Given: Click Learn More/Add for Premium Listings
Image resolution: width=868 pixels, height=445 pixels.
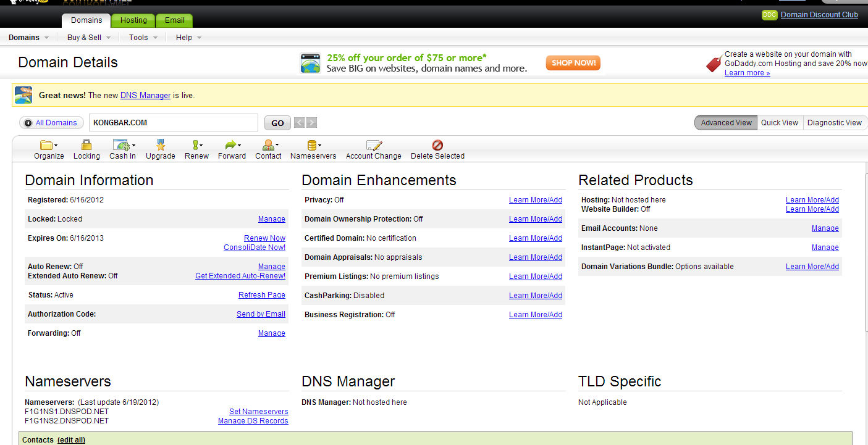Looking at the screenshot, I should (536, 277).
